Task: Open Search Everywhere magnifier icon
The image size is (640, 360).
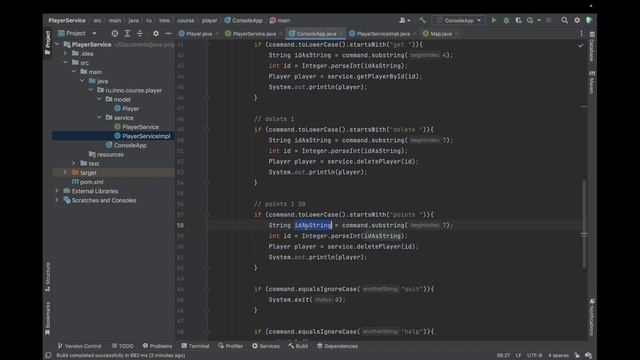Action: (x=564, y=20)
